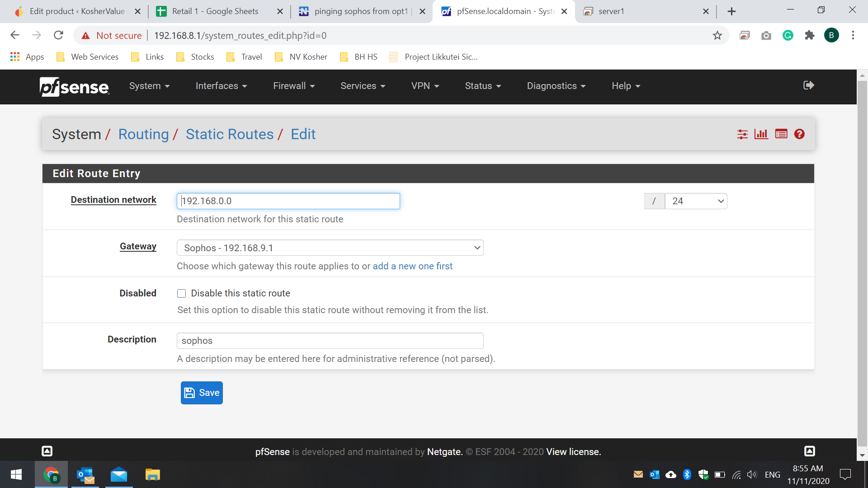Open Mail app in taskbar
Viewport: 868px width, 488px height.
click(x=119, y=474)
